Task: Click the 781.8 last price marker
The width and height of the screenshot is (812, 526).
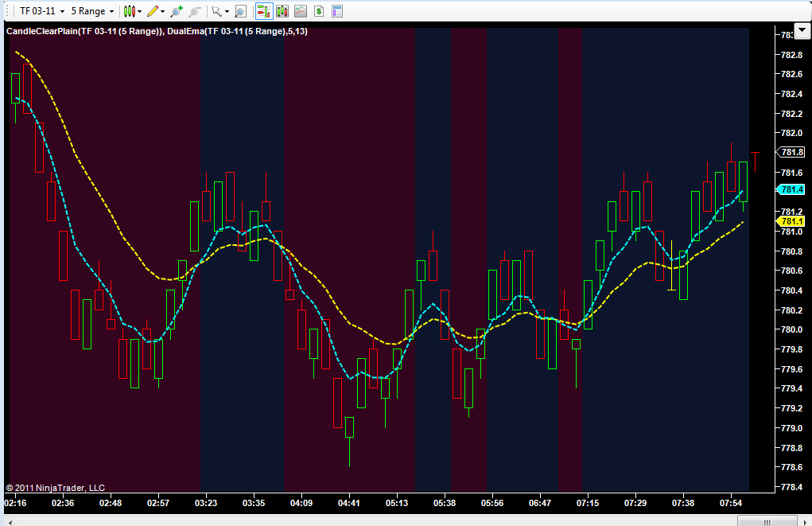Action: 791,152
